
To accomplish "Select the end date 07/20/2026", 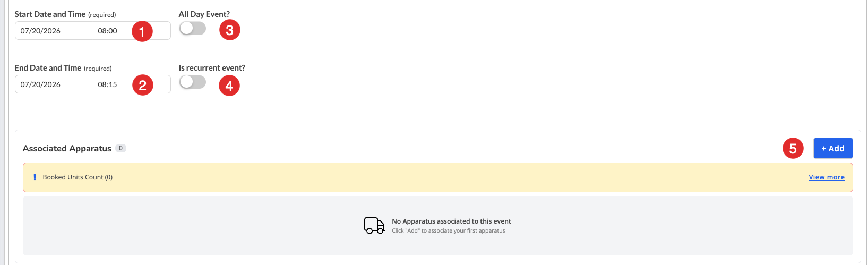I will pos(40,84).
